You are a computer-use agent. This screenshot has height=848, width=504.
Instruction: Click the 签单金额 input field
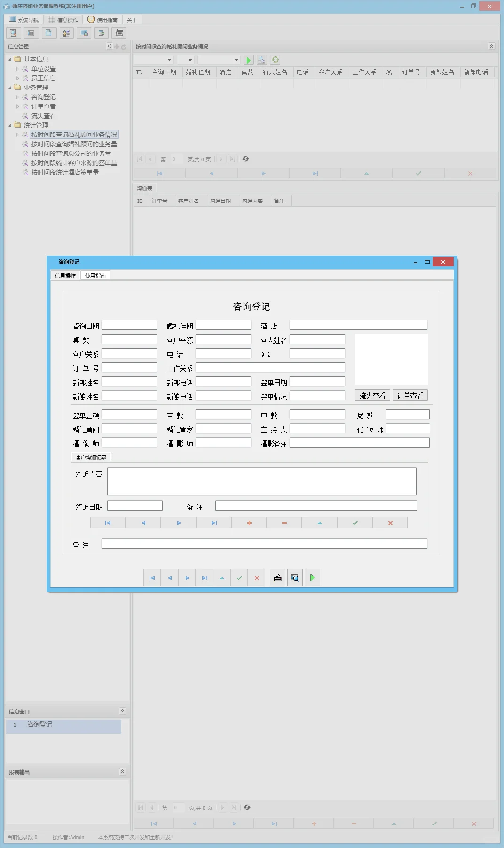pyautogui.click(x=129, y=415)
